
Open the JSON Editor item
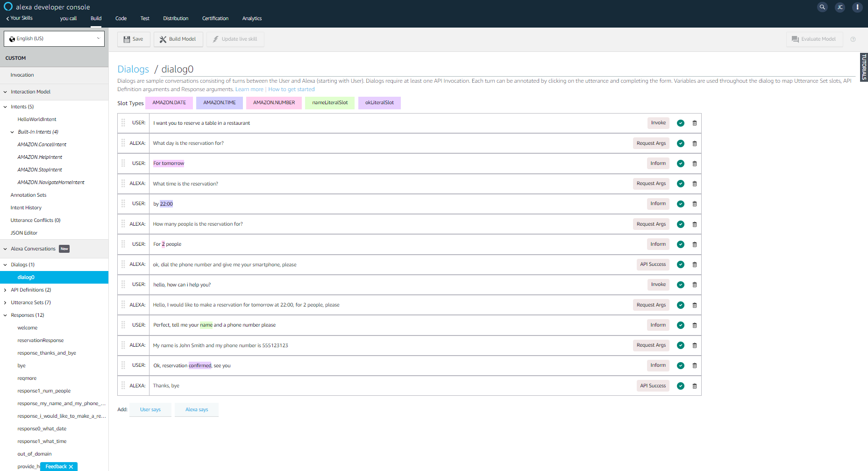24,233
